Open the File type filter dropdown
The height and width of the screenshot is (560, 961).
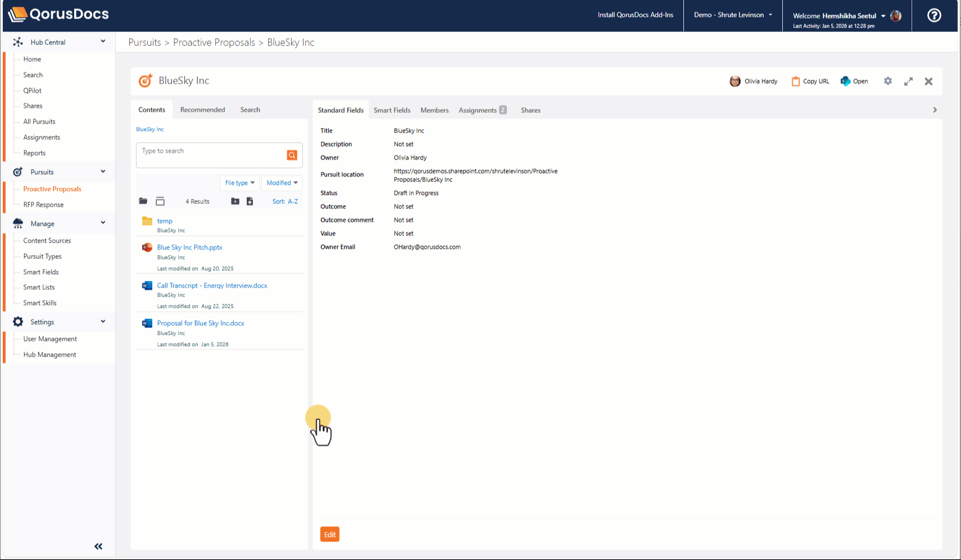[239, 183]
